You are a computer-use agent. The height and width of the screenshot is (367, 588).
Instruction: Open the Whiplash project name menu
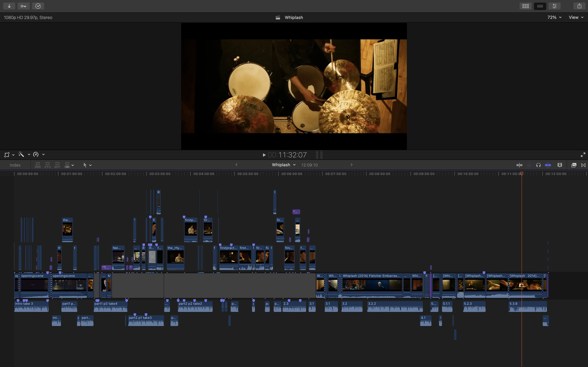tap(284, 165)
